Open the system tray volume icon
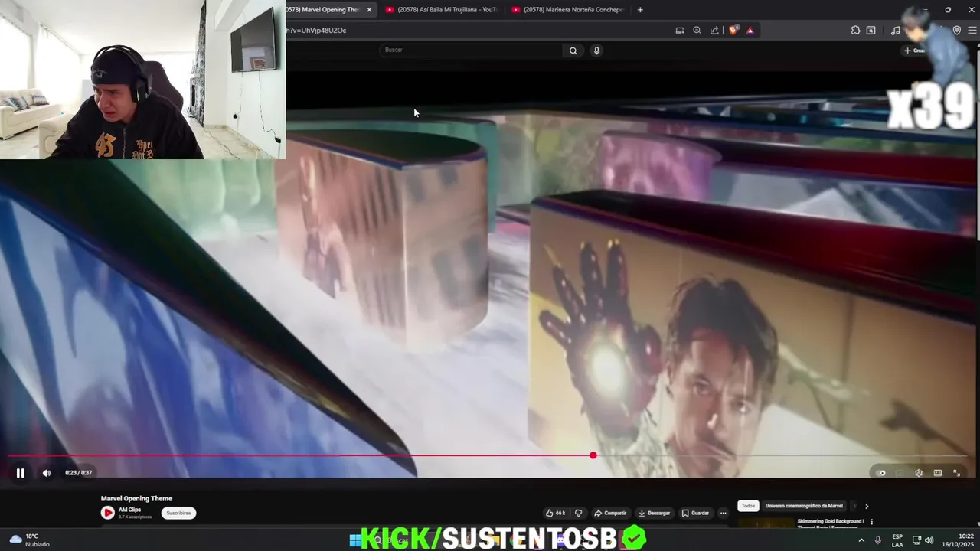The image size is (980, 551). tap(929, 540)
